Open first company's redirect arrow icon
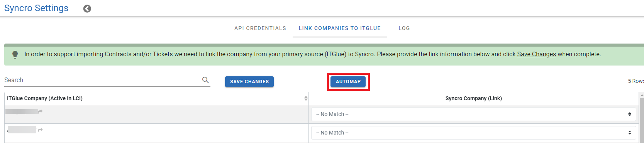Screen dimensions: 644x143 (x=41, y=111)
